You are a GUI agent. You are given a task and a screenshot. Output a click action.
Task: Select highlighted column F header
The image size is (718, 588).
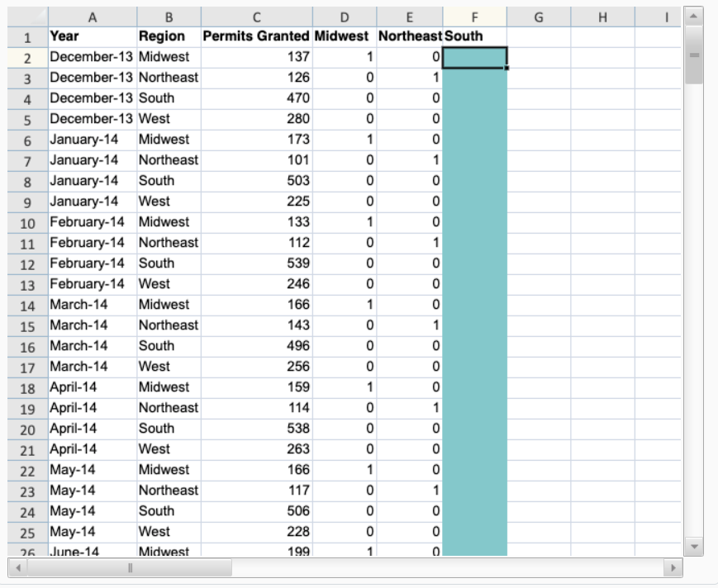click(x=474, y=17)
